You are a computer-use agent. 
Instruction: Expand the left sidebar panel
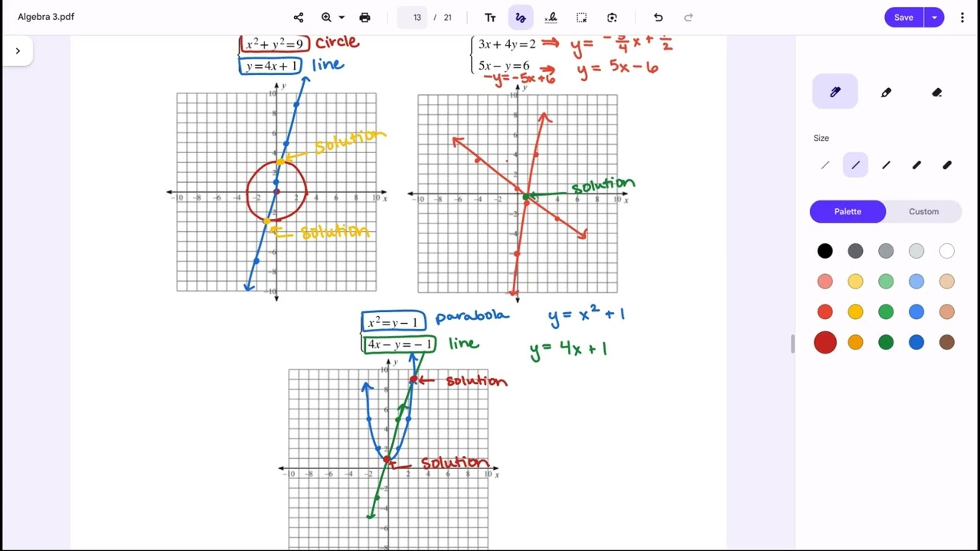pos(18,51)
